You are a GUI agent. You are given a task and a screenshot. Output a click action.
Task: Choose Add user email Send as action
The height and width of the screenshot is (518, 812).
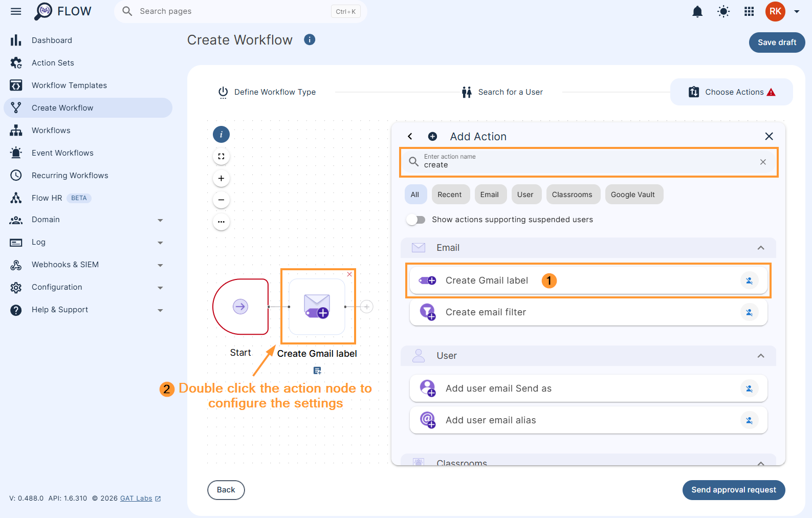tap(588, 389)
